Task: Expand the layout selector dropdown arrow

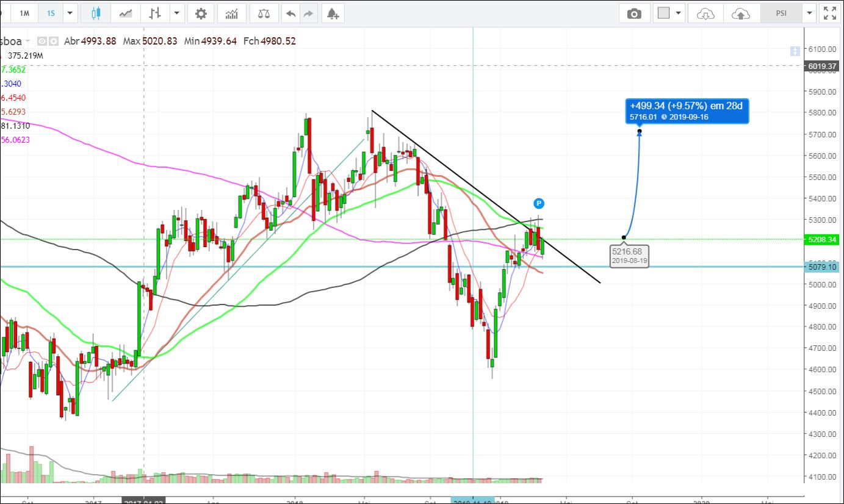Action: click(x=679, y=13)
